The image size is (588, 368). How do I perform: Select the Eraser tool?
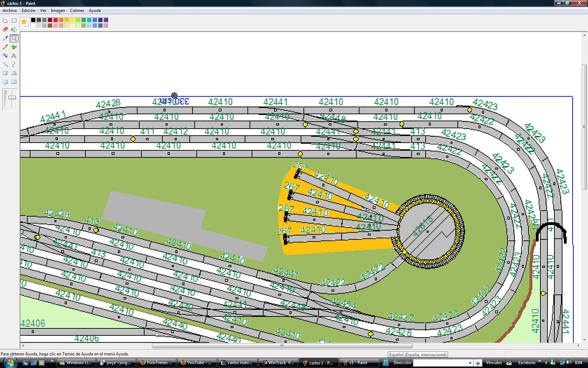pos(5,29)
